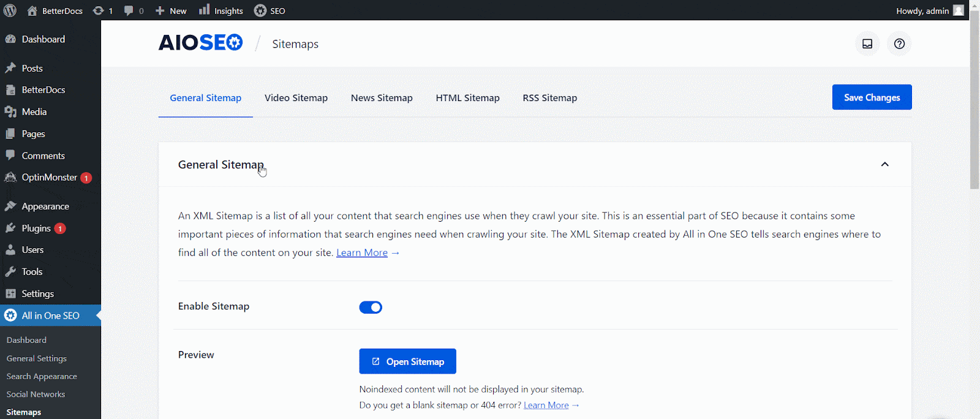The width and height of the screenshot is (980, 419).
Task: Switch to the RSS Sitemap tab
Action: click(550, 98)
